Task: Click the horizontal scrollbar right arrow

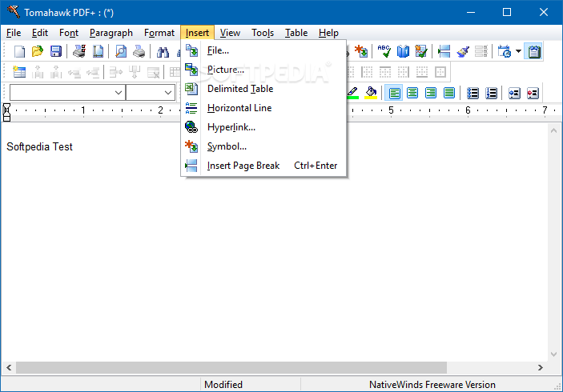Action: point(540,367)
